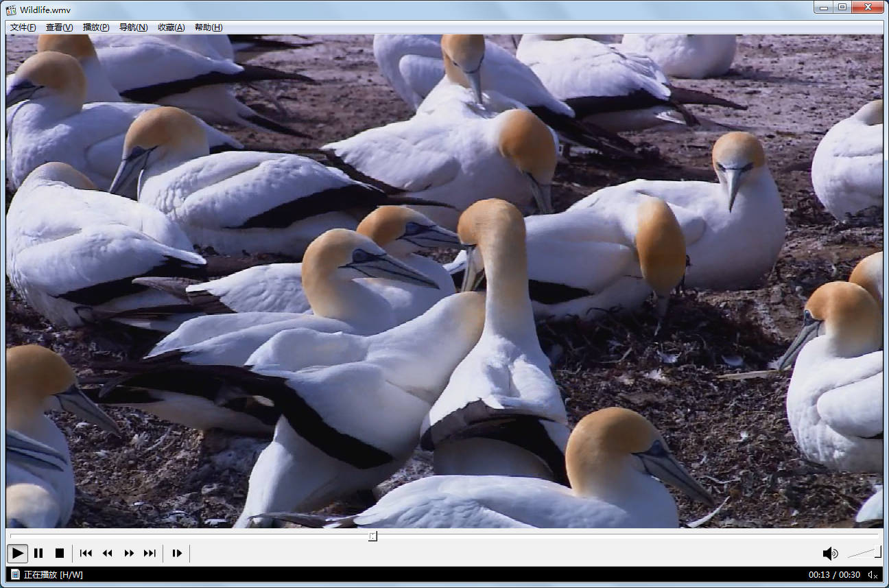Expand the 播放(P) menu

coord(96,27)
